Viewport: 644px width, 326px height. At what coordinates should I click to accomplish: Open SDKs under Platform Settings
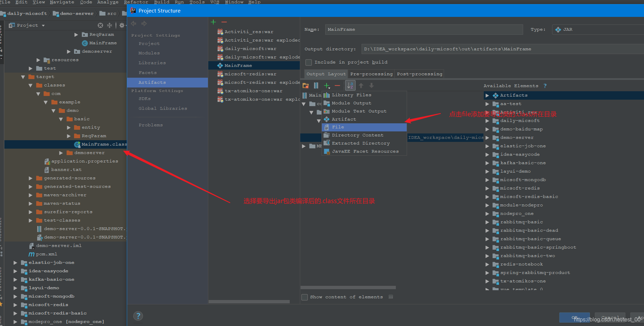[145, 99]
